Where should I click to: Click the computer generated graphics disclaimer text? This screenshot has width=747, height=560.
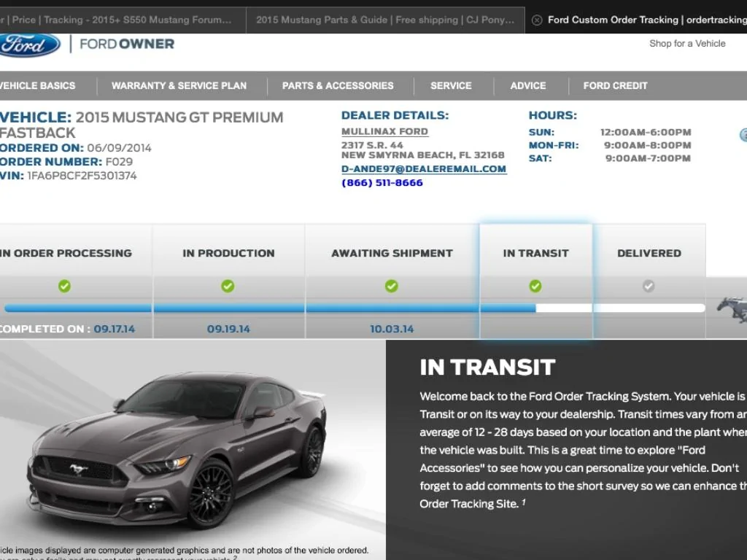tap(185, 551)
